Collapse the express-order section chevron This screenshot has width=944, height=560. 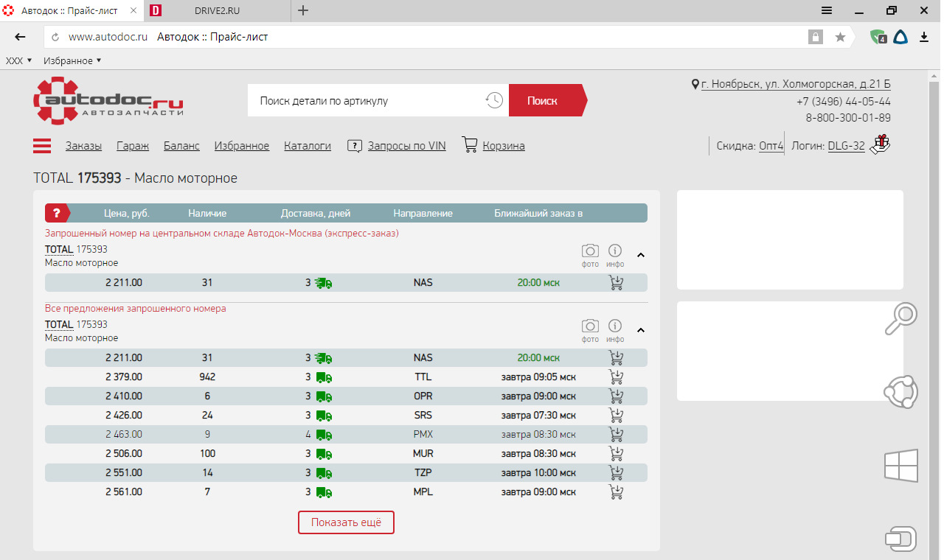point(641,255)
